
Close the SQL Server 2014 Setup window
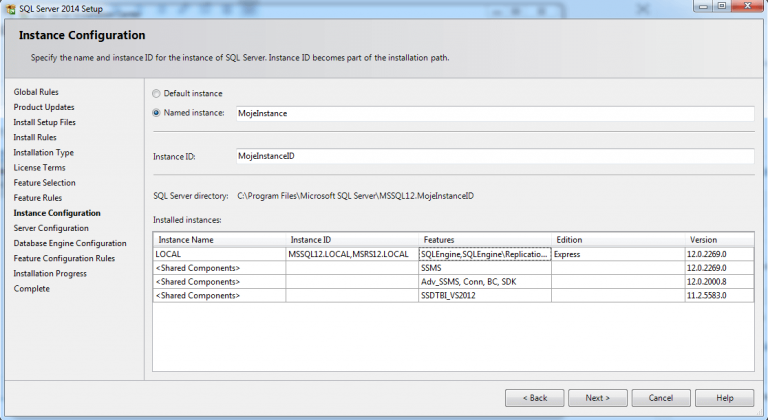tap(748, 6)
